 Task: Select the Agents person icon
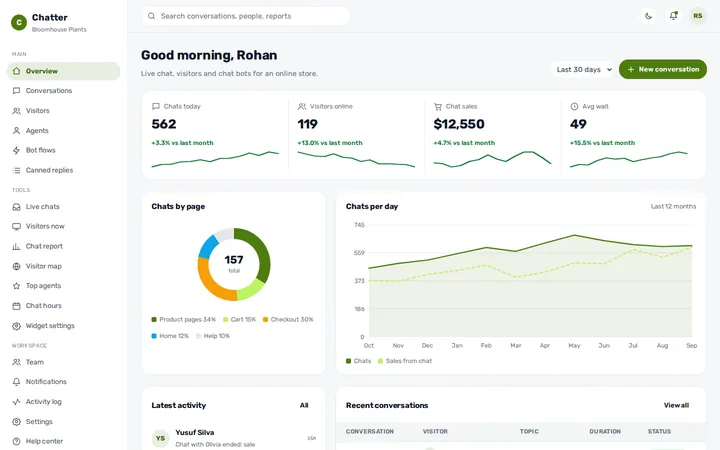point(17,131)
